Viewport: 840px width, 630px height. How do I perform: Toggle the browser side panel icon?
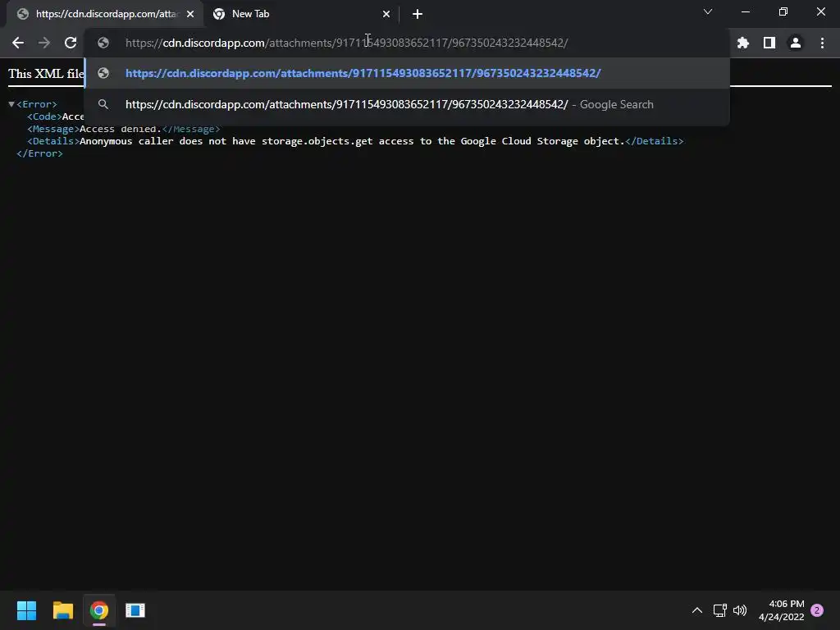pyautogui.click(x=769, y=43)
